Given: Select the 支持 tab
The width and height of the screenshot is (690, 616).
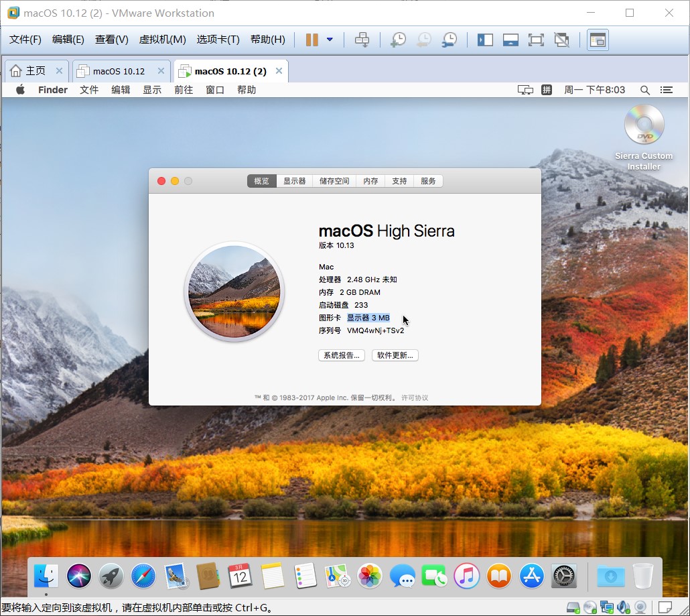Looking at the screenshot, I should [399, 181].
